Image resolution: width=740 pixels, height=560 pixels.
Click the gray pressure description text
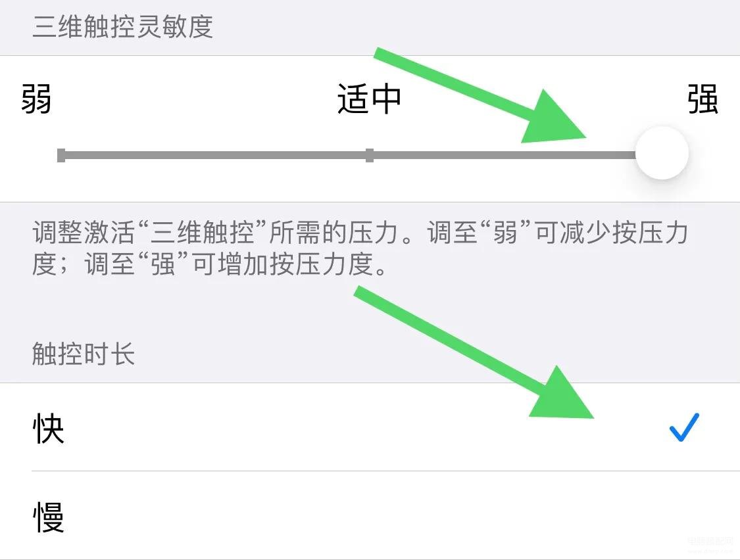[360, 248]
